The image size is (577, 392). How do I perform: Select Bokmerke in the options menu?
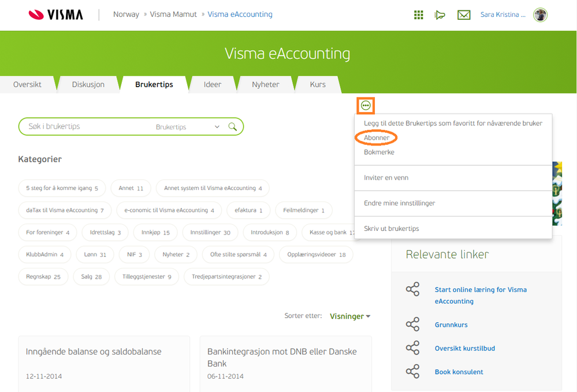pyautogui.click(x=379, y=152)
